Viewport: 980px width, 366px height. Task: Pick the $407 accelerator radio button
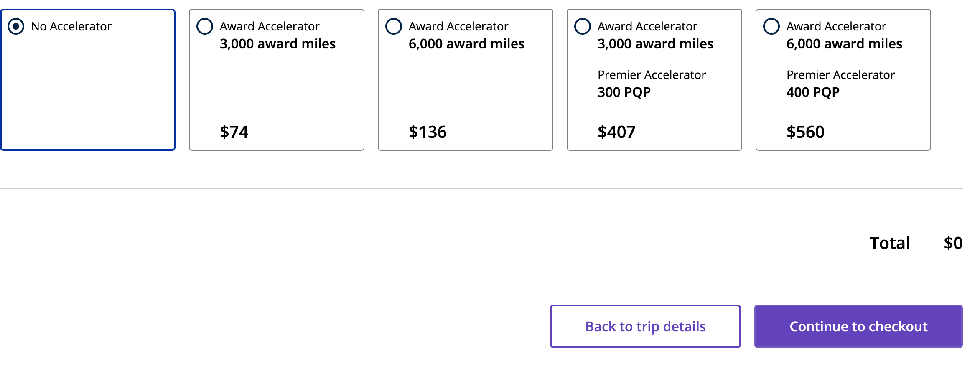coord(583,26)
